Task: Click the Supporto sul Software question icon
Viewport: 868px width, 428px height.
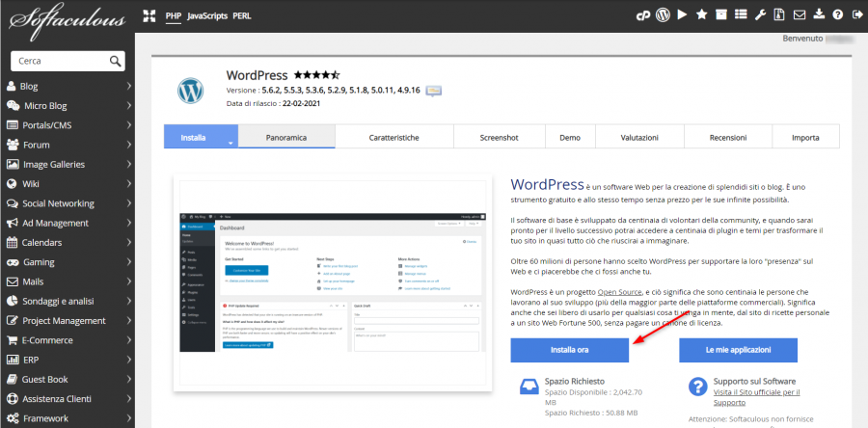Action: [x=697, y=387]
